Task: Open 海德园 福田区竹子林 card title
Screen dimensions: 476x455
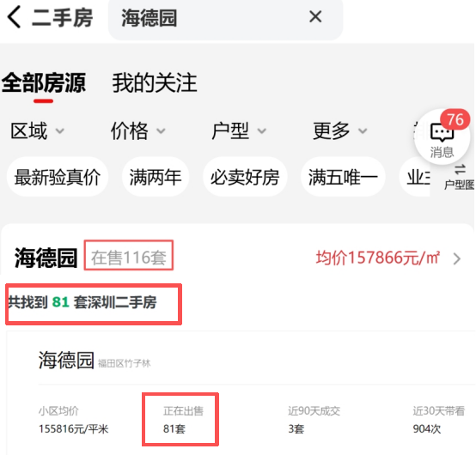Action: (66, 360)
